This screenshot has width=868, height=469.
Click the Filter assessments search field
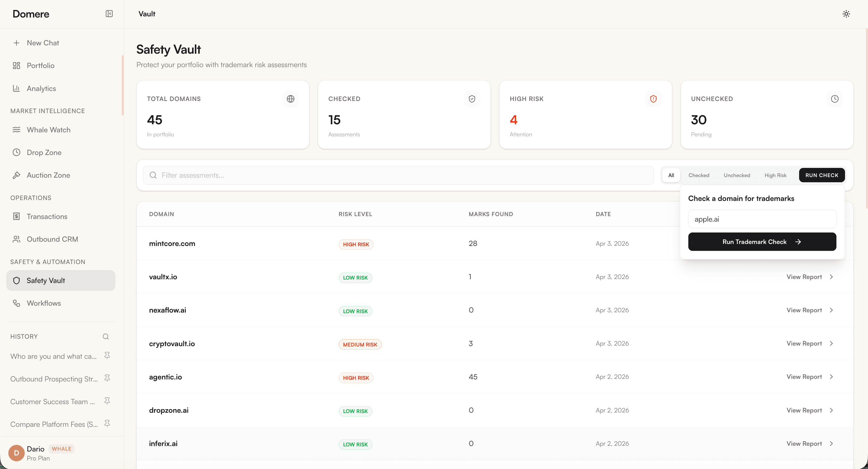click(x=398, y=175)
